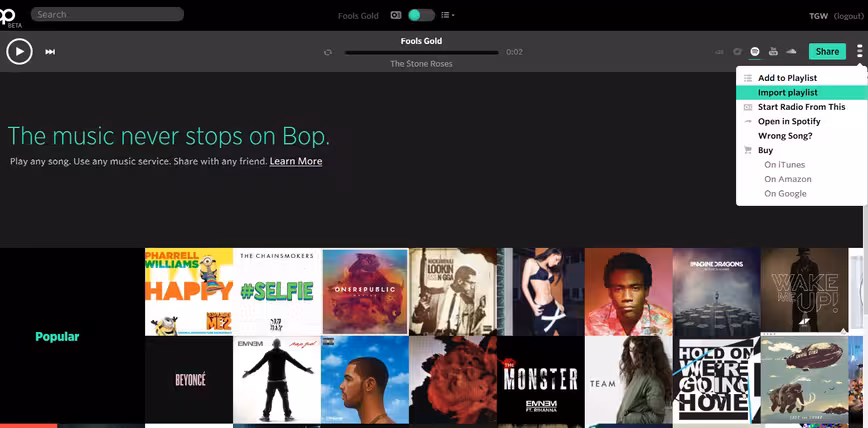This screenshot has width=868, height=428.
Task: Open the Beyoncé album cover
Action: pyautogui.click(x=189, y=380)
